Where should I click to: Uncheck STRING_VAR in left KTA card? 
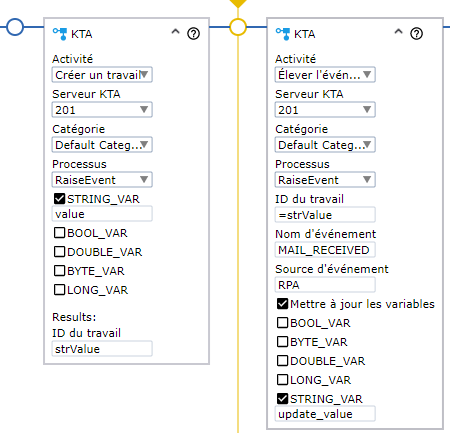coord(59,199)
